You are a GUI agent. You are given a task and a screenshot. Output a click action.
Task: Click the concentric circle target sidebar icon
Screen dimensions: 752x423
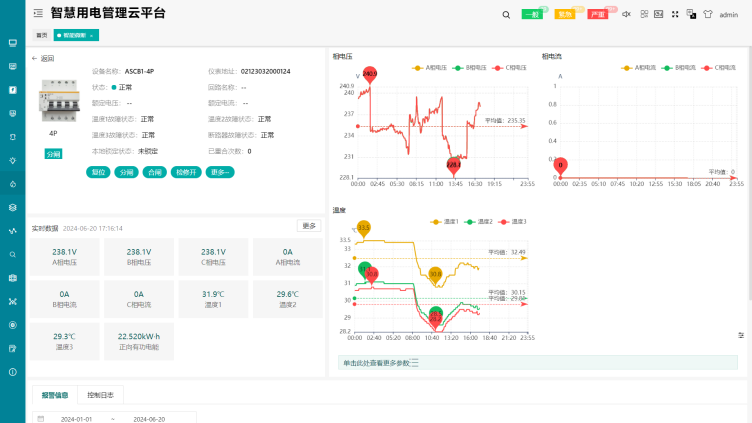13,325
